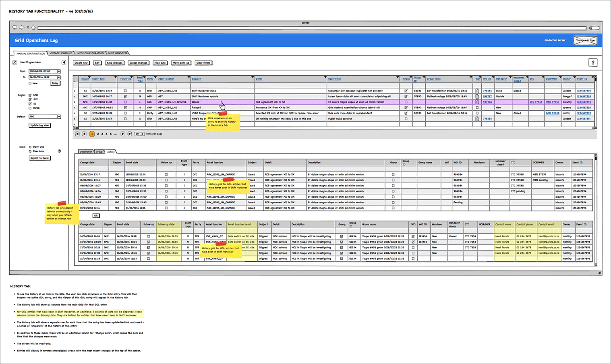Open the help question mark button
Viewport: 611px width, 364px height.
pyautogui.click(x=592, y=62)
